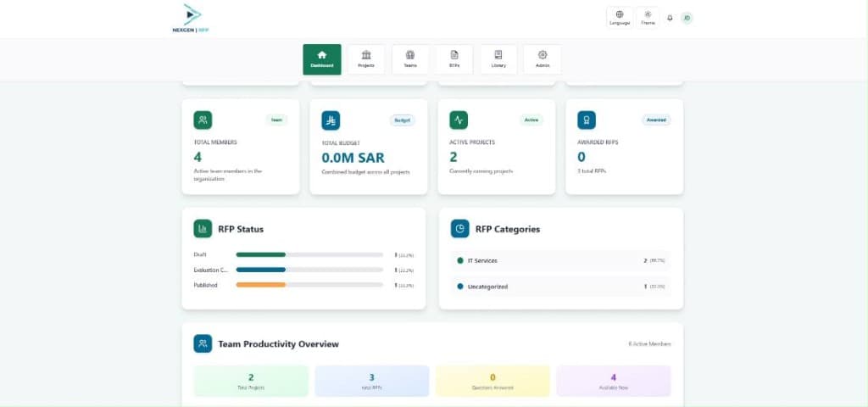Screen dimensions: 868x407
Task: Click the NEXGEN RFP logo
Action: [x=191, y=19]
